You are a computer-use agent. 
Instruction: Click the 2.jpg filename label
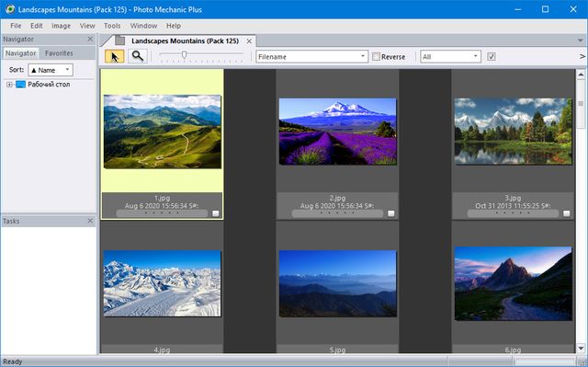(x=337, y=198)
